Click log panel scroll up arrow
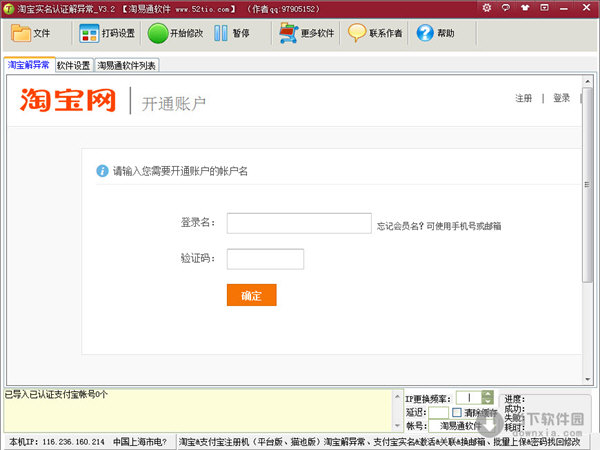The image size is (600, 450). click(397, 396)
